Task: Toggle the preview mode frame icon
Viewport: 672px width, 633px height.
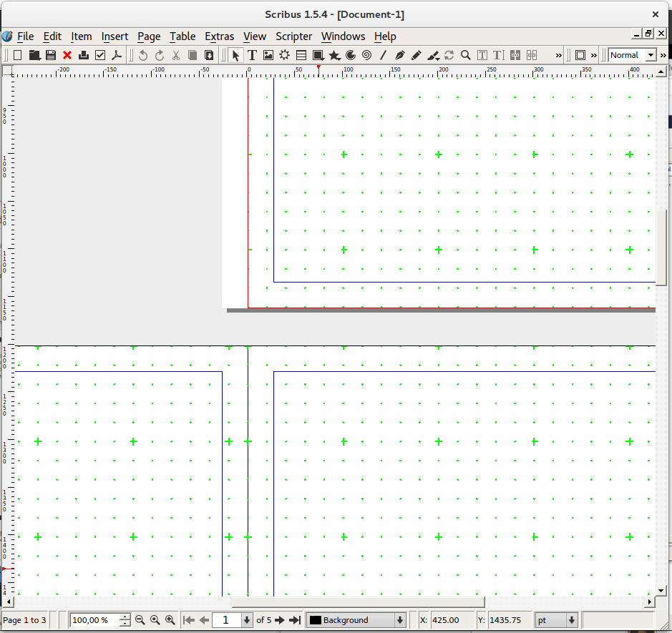Action: (x=580, y=55)
